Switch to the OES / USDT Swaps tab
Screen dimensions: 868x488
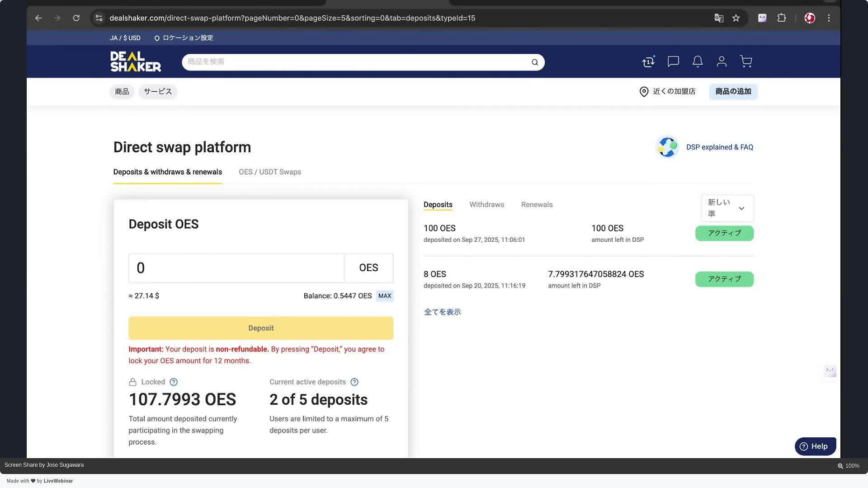pos(270,172)
